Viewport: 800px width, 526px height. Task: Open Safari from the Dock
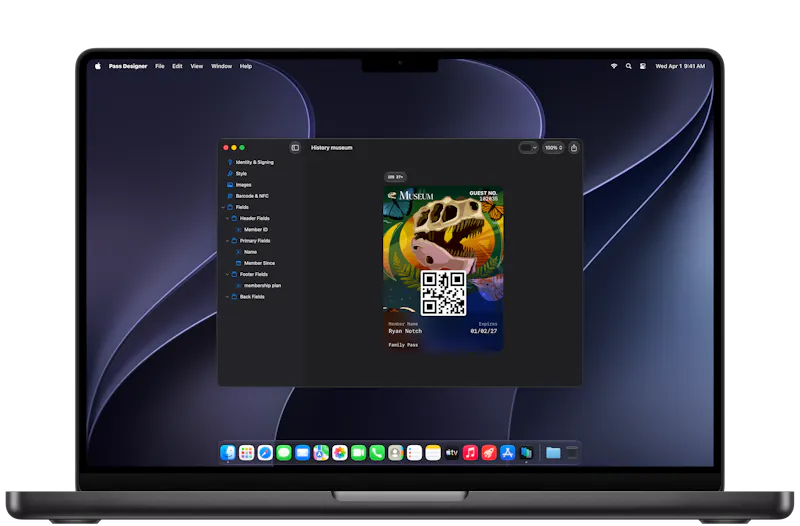(265, 453)
